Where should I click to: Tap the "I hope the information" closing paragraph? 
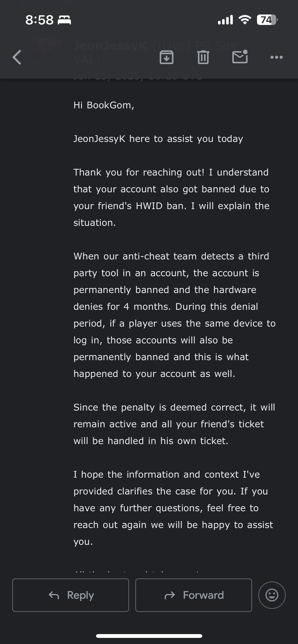[173, 508]
